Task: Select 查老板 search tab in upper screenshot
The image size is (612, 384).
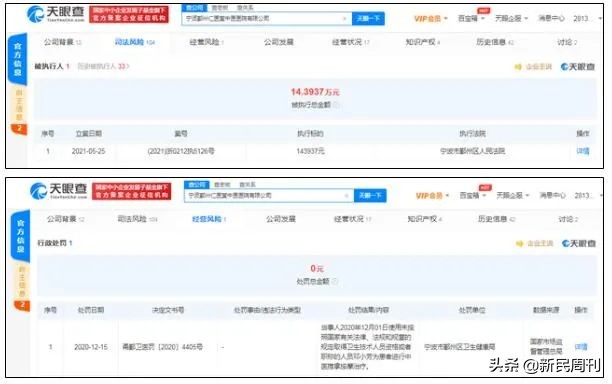Action: pos(220,8)
